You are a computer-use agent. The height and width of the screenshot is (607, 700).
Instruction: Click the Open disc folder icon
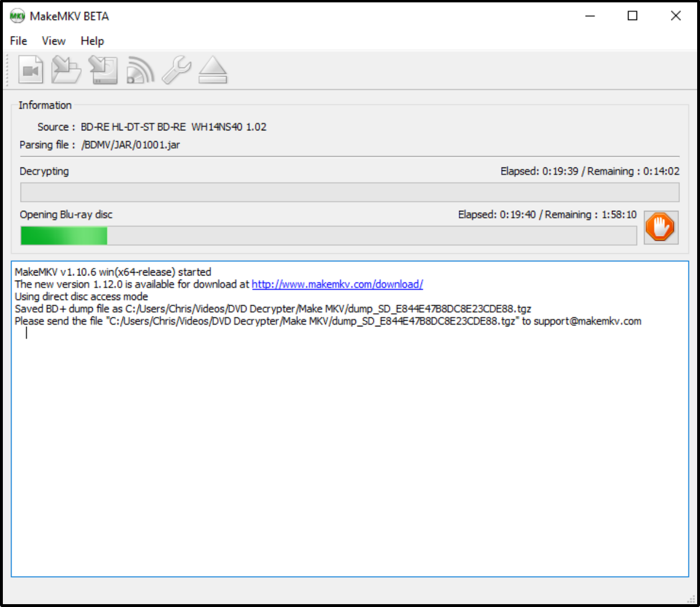[66, 70]
